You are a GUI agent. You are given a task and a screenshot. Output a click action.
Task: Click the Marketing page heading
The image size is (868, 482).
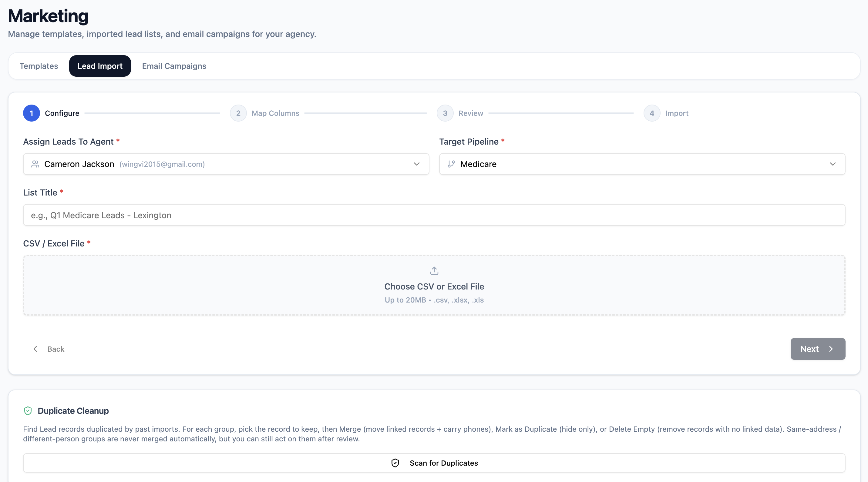48,16
